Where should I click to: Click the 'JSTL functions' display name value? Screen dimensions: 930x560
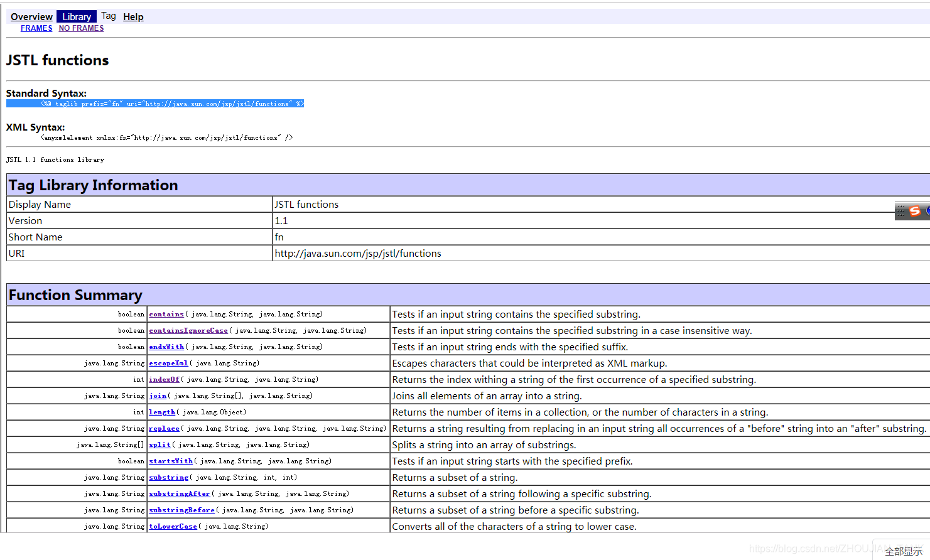306,204
